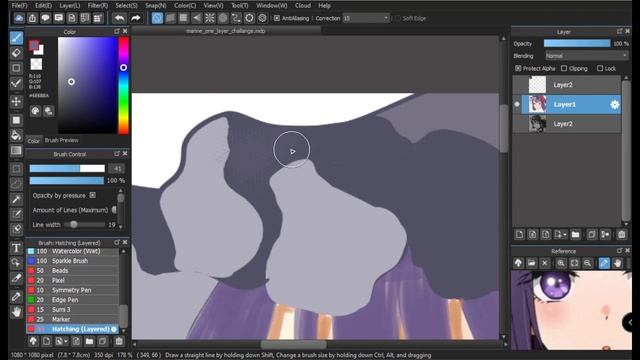Switch to the Brush Preview tab
The width and height of the screenshot is (640, 360).
(61, 140)
